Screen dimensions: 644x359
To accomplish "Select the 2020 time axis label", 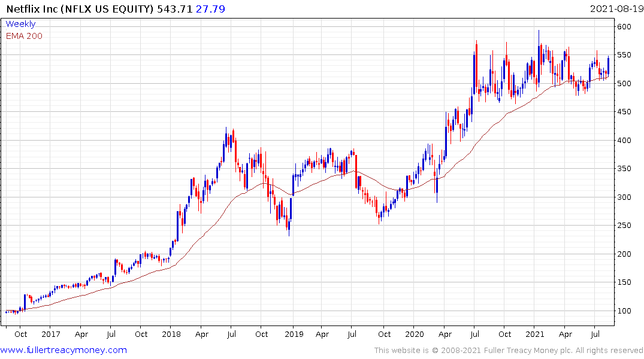I will click(415, 334).
